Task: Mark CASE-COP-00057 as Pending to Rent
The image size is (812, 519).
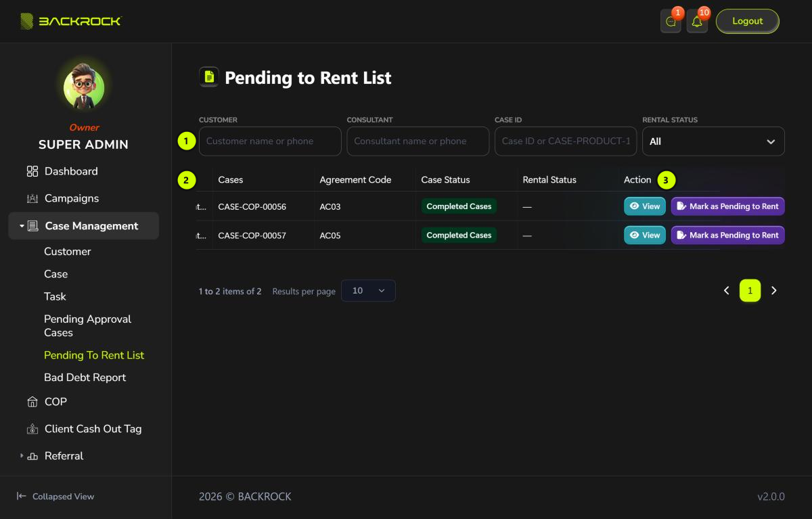Action: pyautogui.click(x=728, y=235)
